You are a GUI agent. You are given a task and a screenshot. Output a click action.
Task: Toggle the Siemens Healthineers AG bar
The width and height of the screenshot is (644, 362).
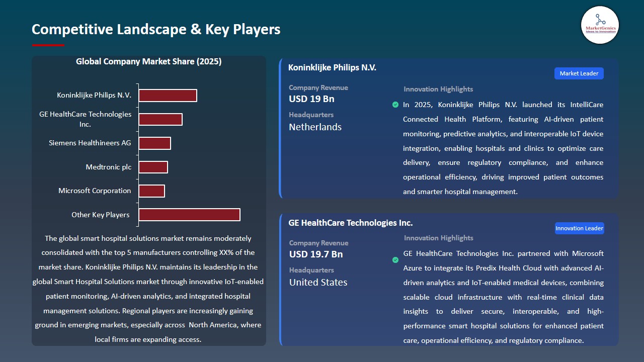coord(155,143)
